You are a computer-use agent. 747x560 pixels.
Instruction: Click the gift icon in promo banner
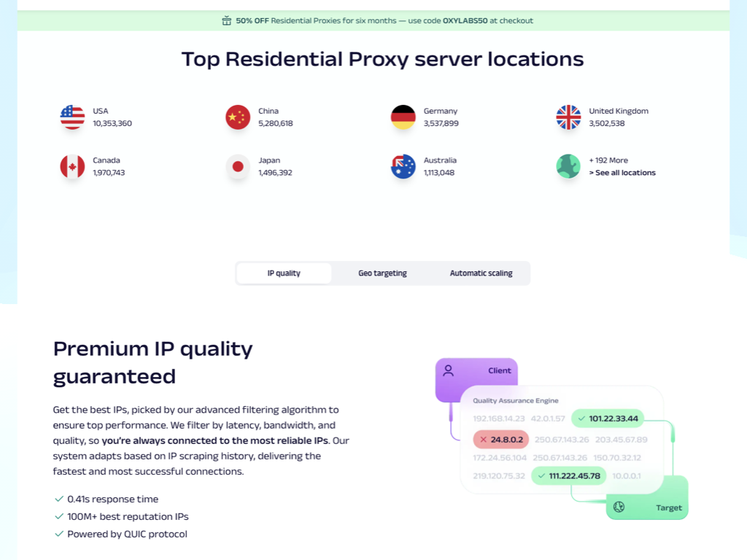point(227,20)
